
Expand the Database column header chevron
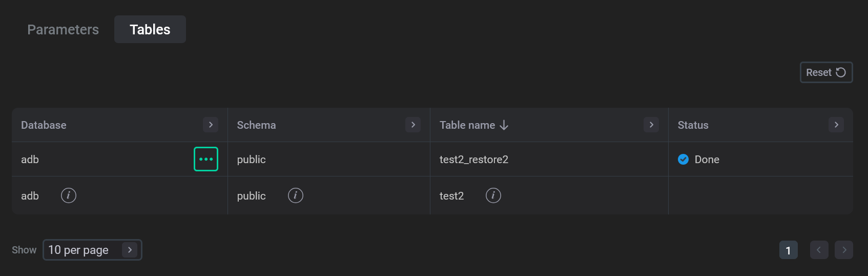(211, 125)
